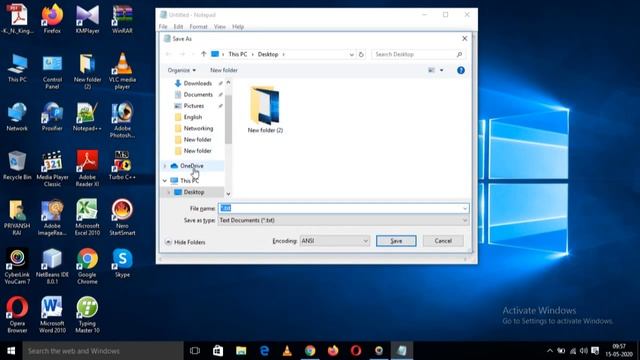Viewport: 640px width, 360px height.
Task: Open Control Panel desktop icon
Action: pyautogui.click(x=52, y=71)
